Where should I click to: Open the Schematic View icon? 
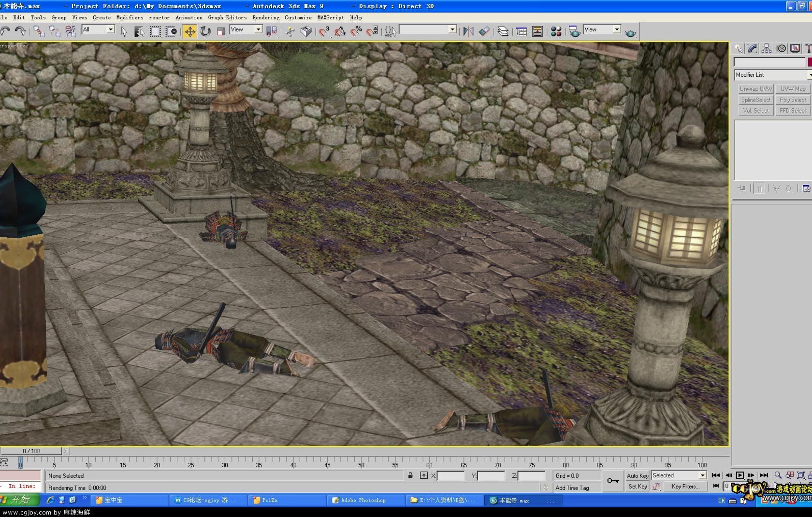[537, 31]
